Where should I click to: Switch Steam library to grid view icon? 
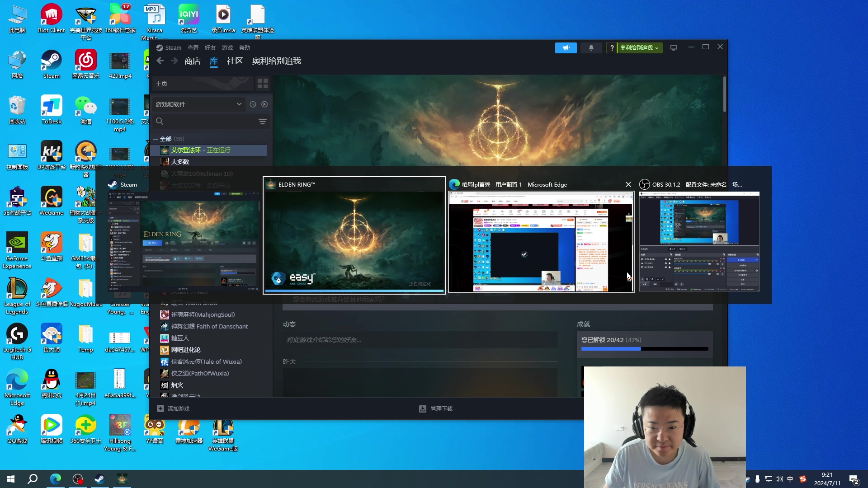click(262, 84)
